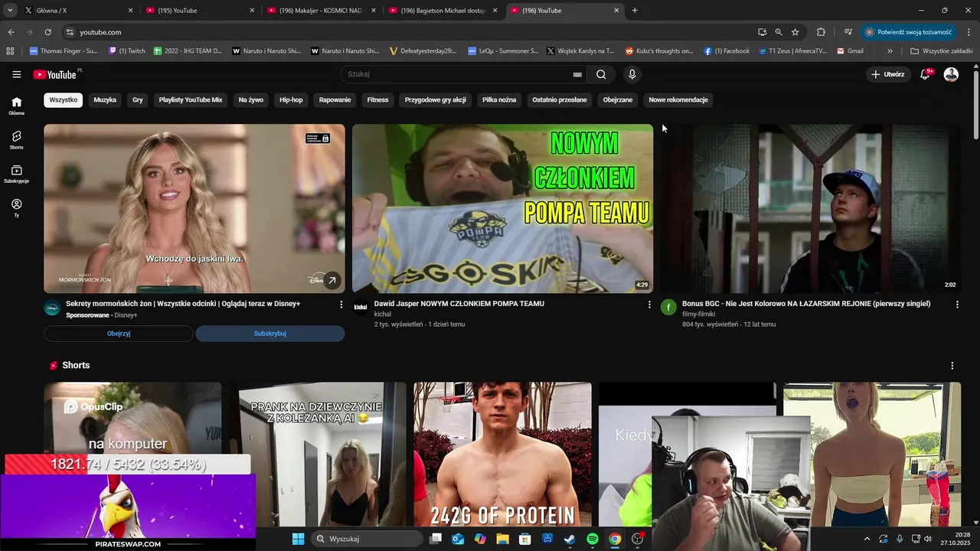Filter by Na żywo chip
Screen dimensions: 980x551
point(251,100)
